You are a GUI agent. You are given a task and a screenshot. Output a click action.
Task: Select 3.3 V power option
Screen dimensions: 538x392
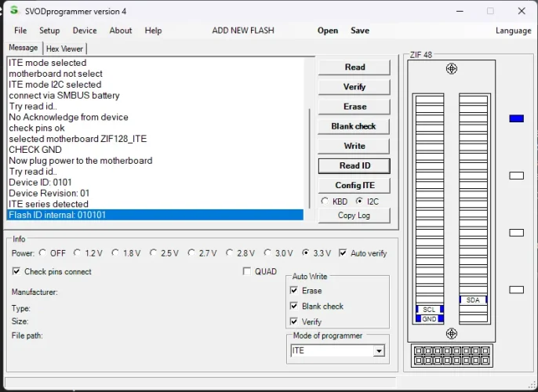306,252
